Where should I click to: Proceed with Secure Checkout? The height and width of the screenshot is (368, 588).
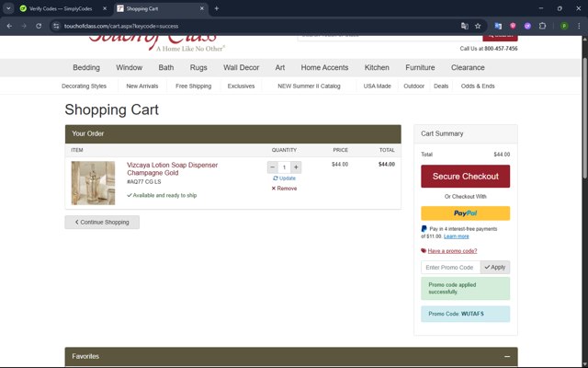(466, 176)
